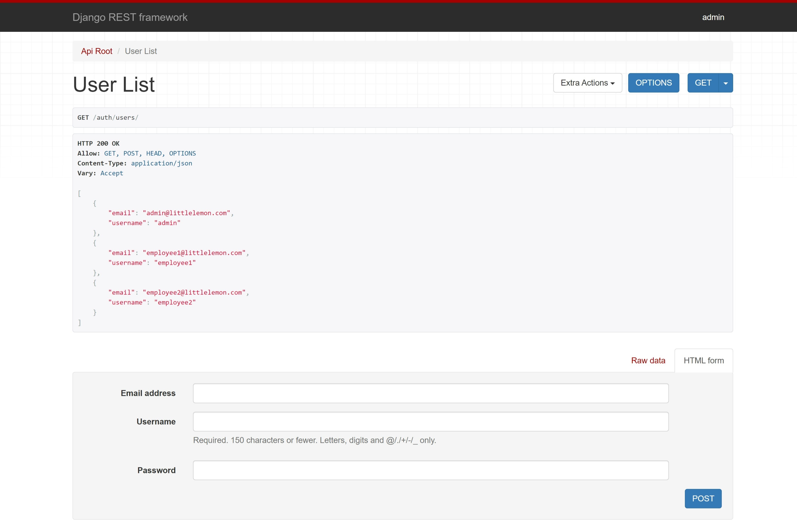
Task: Click the User List breadcrumb item
Action: (x=141, y=51)
